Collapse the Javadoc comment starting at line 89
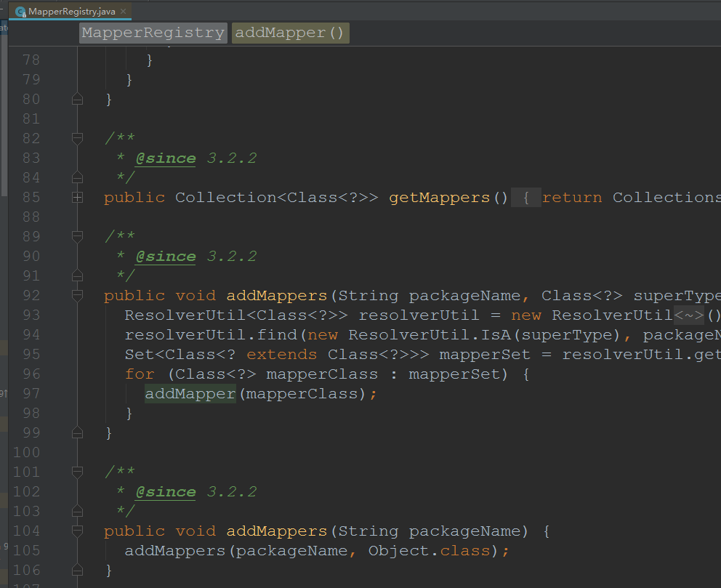 tap(77, 236)
